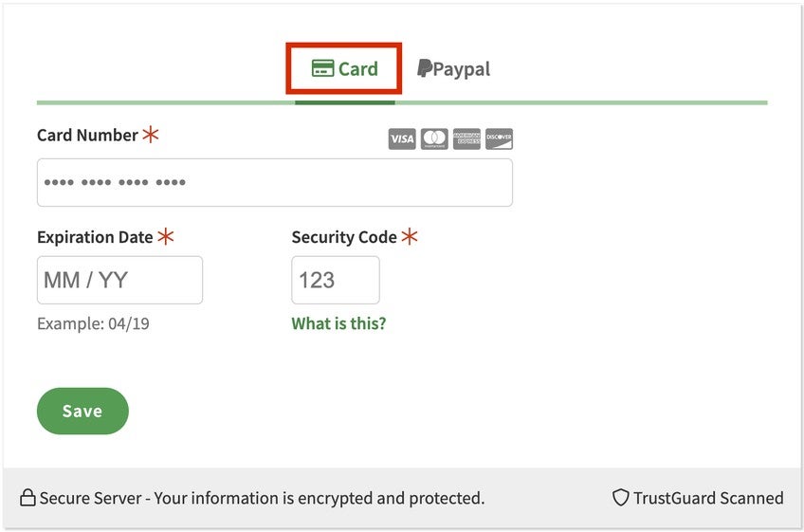Switch to the Paypal payment tab
This screenshot has width=804, height=532.
point(454,68)
